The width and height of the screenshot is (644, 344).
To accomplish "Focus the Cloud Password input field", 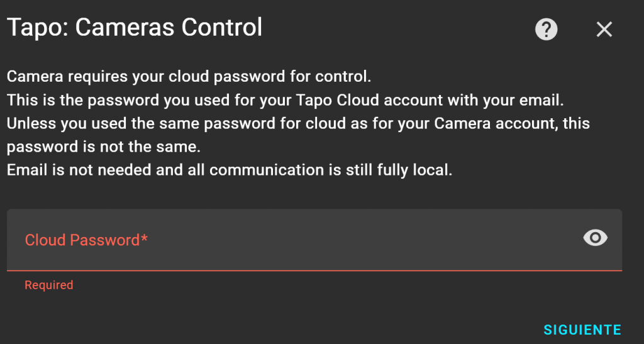I will tap(302, 240).
